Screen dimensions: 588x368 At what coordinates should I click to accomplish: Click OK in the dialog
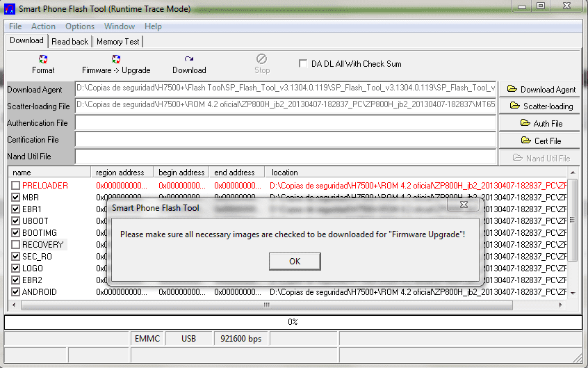(295, 262)
